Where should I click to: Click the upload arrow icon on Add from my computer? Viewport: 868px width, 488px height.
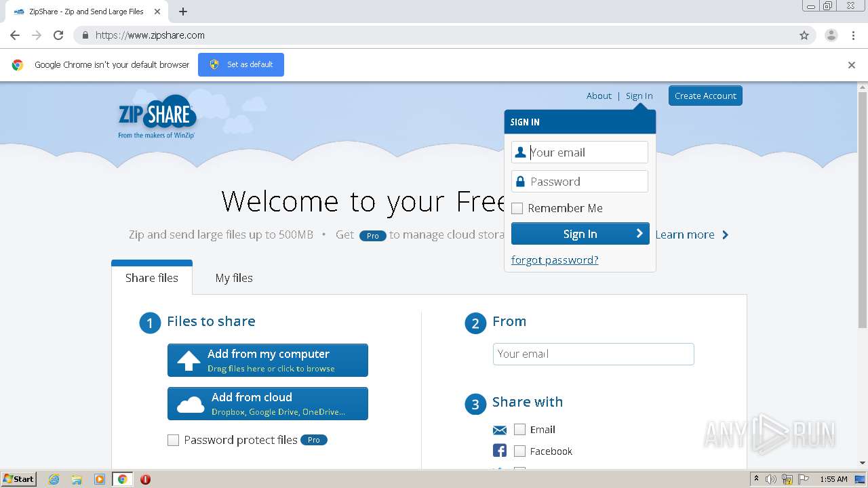[x=189, y=361]
